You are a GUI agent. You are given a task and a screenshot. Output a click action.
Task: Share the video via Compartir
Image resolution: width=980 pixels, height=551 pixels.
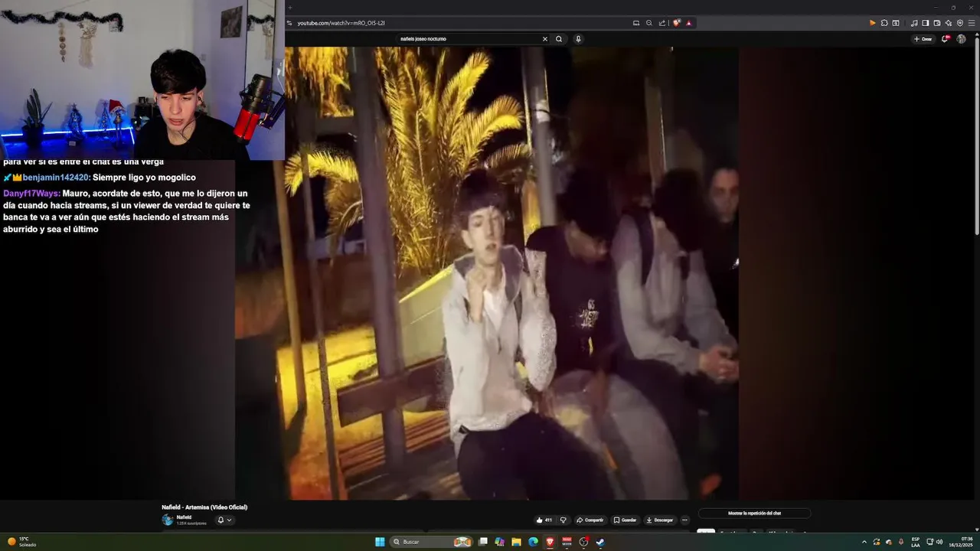coord(590,520)
